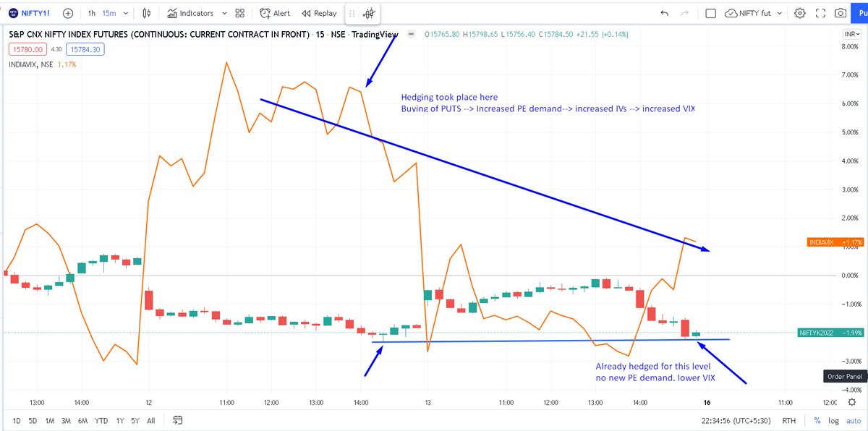Open the time axis settings gear
Viewport: 868px width, 431px height.
(x=854, y=402)
